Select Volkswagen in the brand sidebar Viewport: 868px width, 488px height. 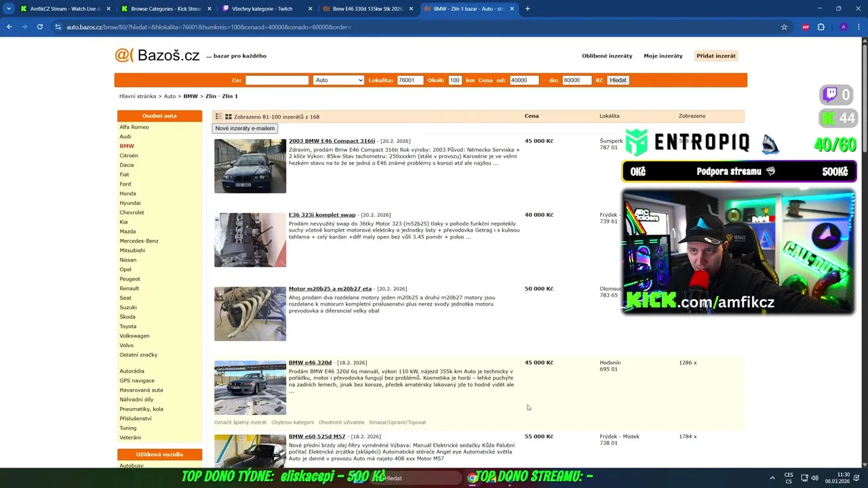(134, 335)
